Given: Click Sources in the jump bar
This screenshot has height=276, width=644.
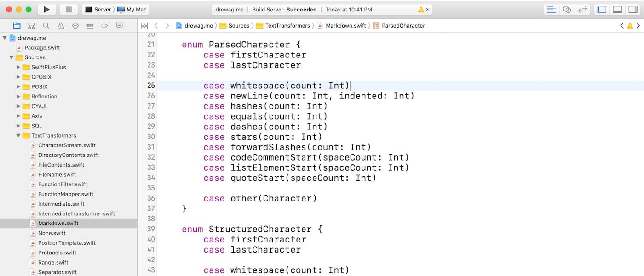Looking at the screenshot, I should pyautogui.click(x=235, y=26).
